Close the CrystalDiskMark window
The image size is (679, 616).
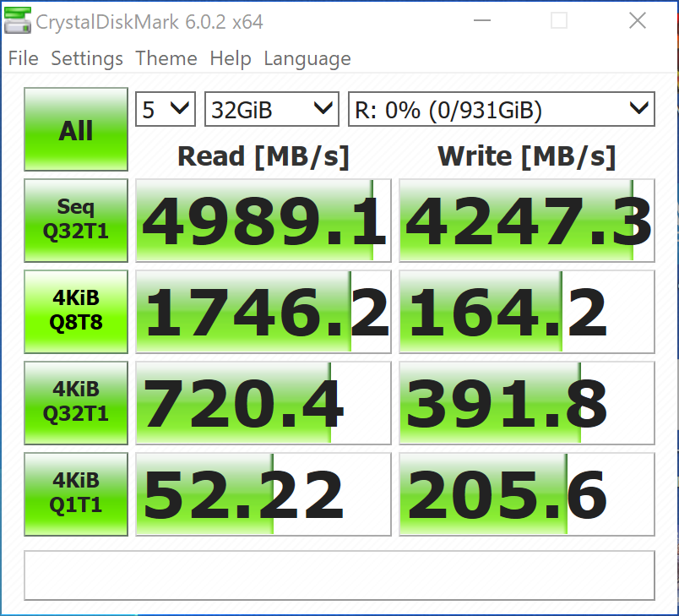(x=638, y=20)
